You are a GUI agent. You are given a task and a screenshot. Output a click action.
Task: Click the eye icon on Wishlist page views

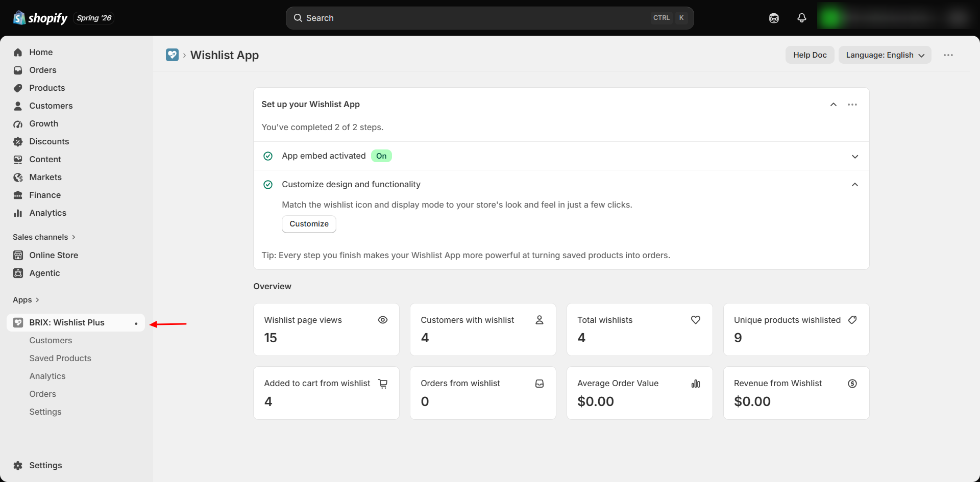383,320
